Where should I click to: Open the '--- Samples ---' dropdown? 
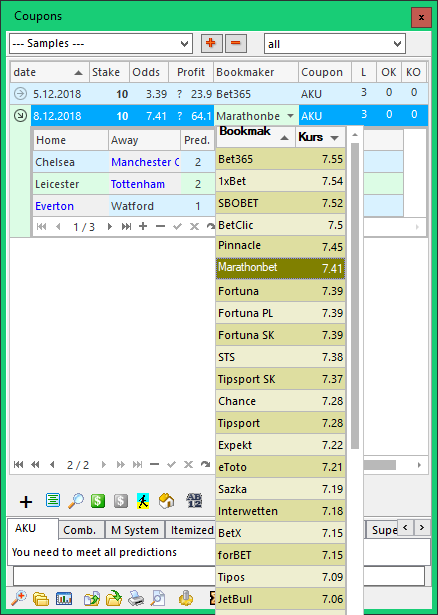(184, 44)
